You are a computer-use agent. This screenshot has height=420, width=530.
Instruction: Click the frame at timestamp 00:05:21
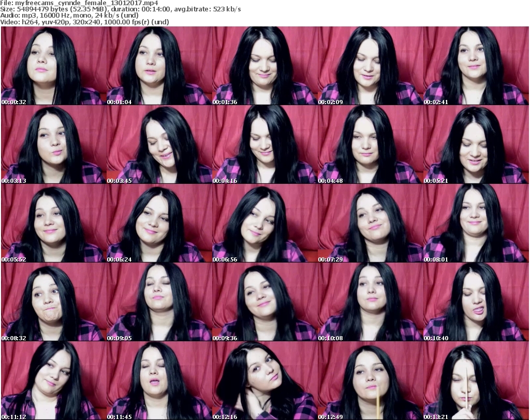pos(476,144)
